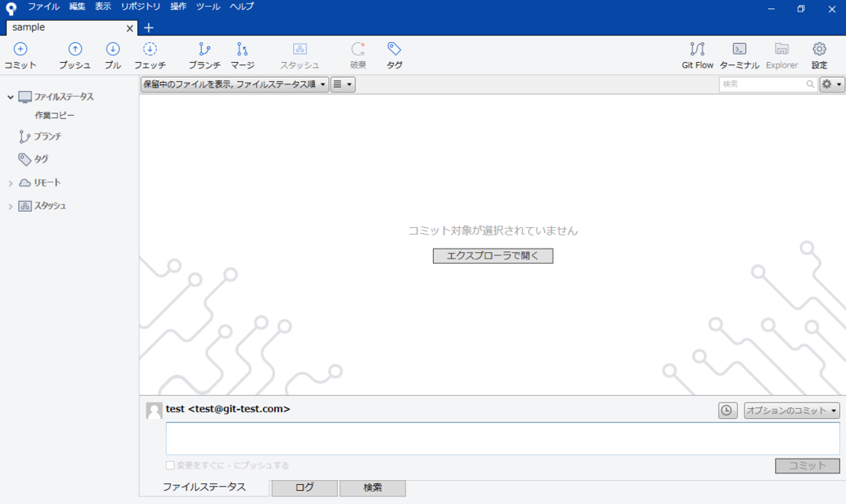Click the commit history clock icon
The image size is (846, 504).
(x=728, y=410)
